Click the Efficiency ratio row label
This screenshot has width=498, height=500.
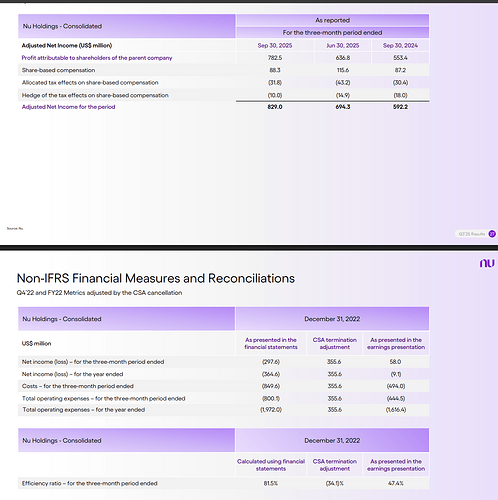tap(89, 483)
